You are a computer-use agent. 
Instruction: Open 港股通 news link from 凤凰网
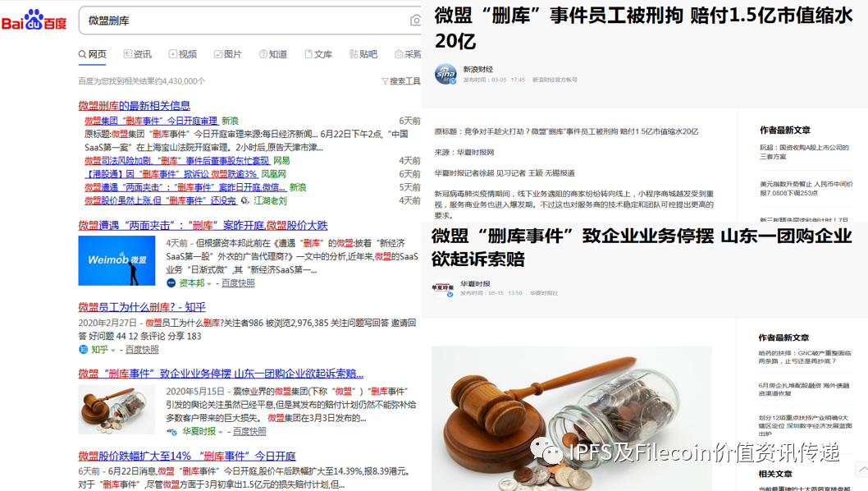pos(171,174)
